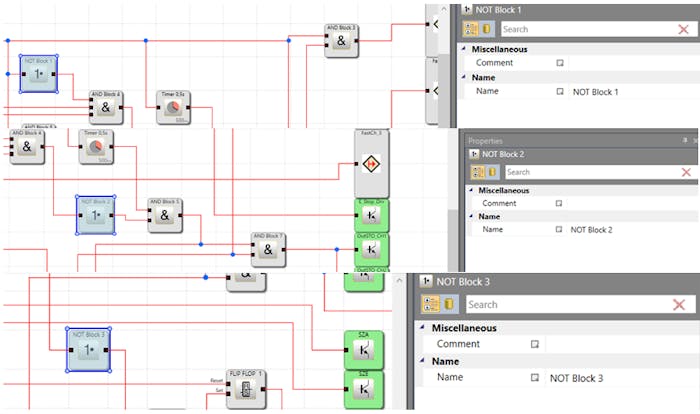Click Name property marker in NOT Block 2 panel
The height and width of the screenshot is (414, 700).
(x=558, y=229)
